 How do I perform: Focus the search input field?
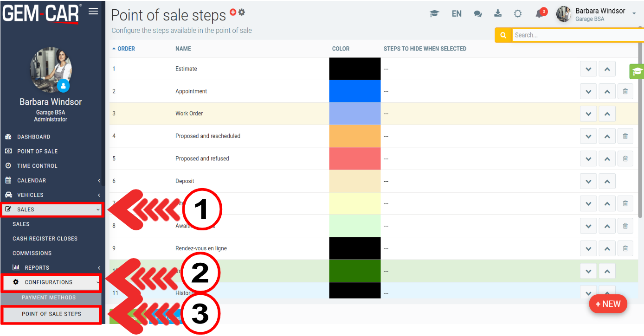click(575, 35)
